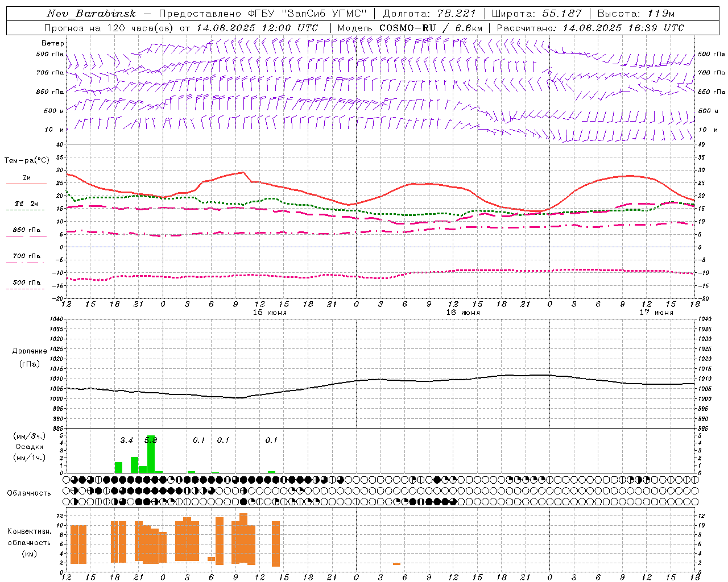Click the '(км)' convective height unit

[29, 554]
